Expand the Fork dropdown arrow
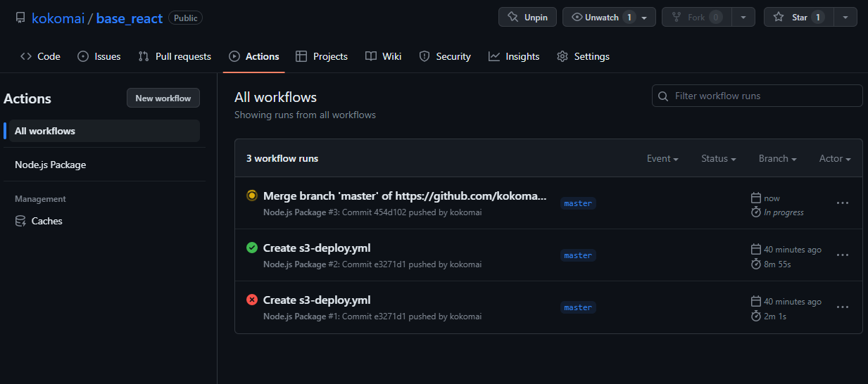868x384 pixels. [x=743, y=17]
